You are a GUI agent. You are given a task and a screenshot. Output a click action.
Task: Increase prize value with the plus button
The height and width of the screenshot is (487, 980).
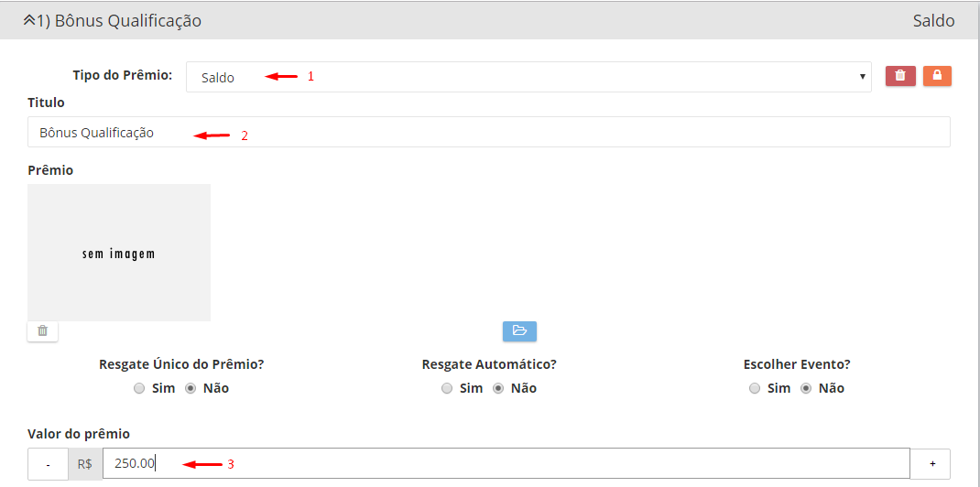coord(932,464)
